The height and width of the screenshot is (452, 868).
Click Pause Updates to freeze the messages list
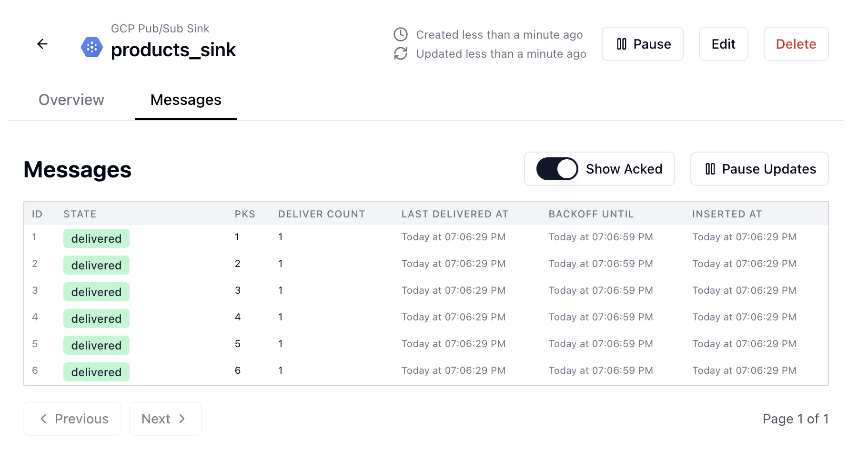[x=759, y=169]
